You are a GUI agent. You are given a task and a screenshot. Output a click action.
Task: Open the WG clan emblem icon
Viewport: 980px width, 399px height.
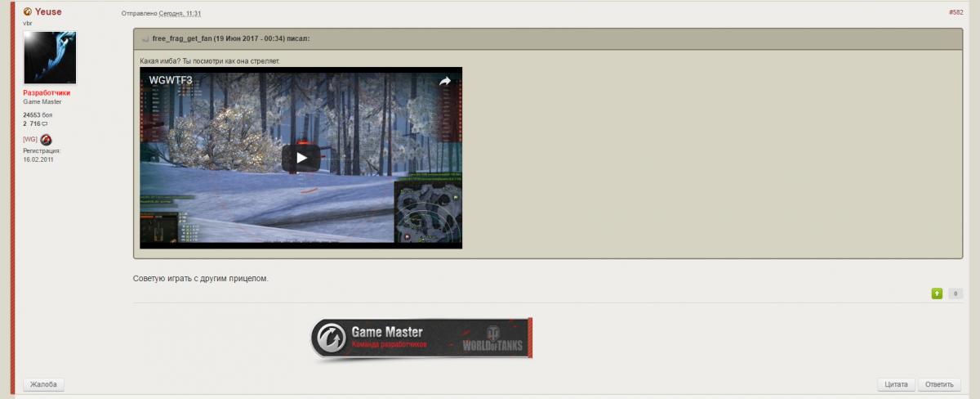click(x=47, y=140)
